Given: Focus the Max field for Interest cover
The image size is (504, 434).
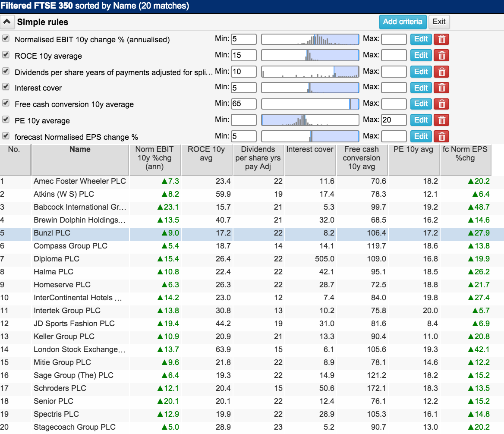Looking at the screenshot, I should [394, 88].
